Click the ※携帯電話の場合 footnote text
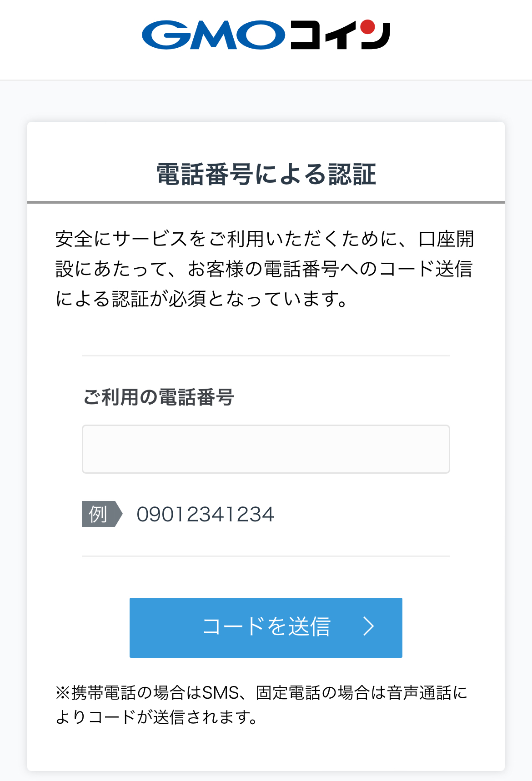Viewport: 532px width, 781px height. pos(261,705)
